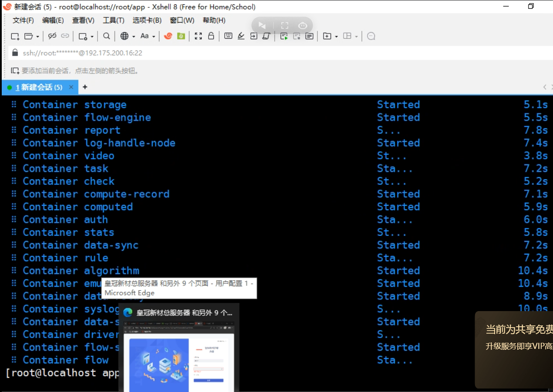This screenshot has height=392, width=553.
Task: Expand the layout arrangement dropdown arrow
Action: coord(357,37)
